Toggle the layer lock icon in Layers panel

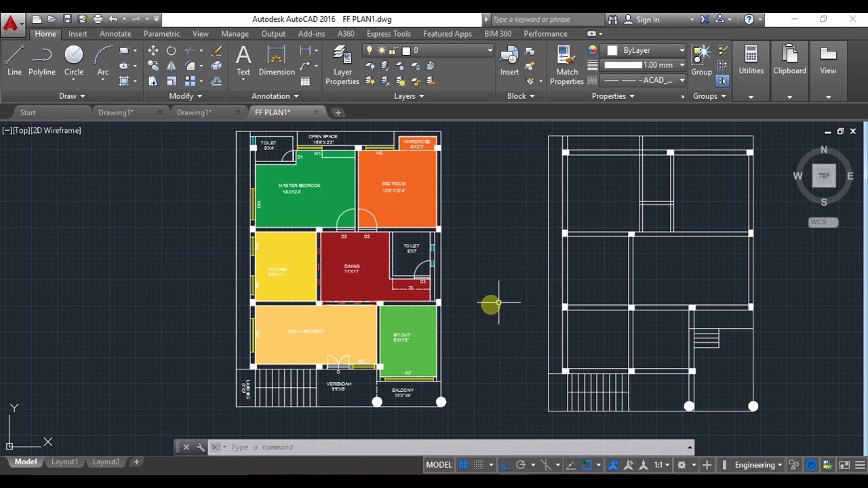392,50
